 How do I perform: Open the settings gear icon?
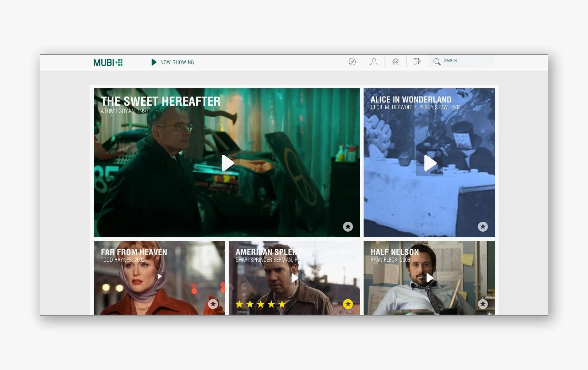click(x=395, y=61)
